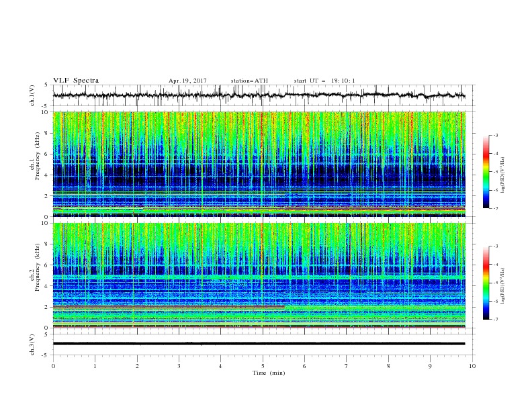Click the "5" tick on ch.1(V) axis
Image resolution: width=532 pixels, height=411 pixels.
pyautogui.click(x=47, y=85)
